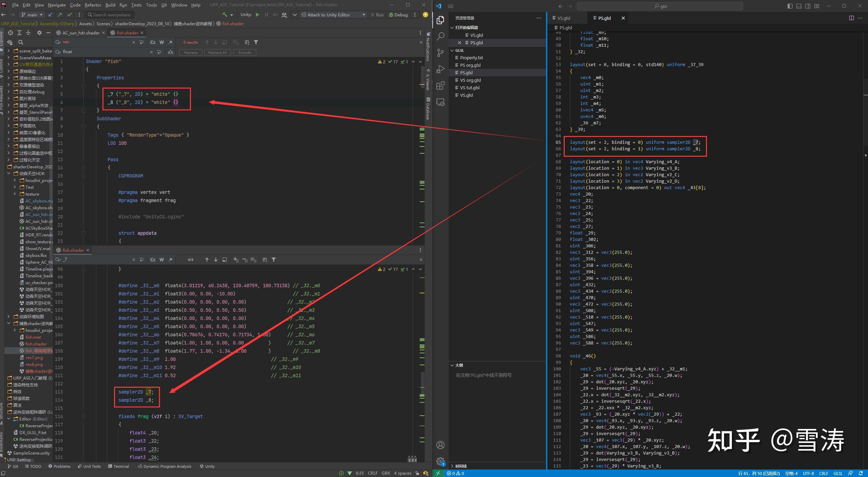Viewport: 868px width, 477px height.
Task: Open VS Code Run and Debug icon
Action: pos(440,69)
